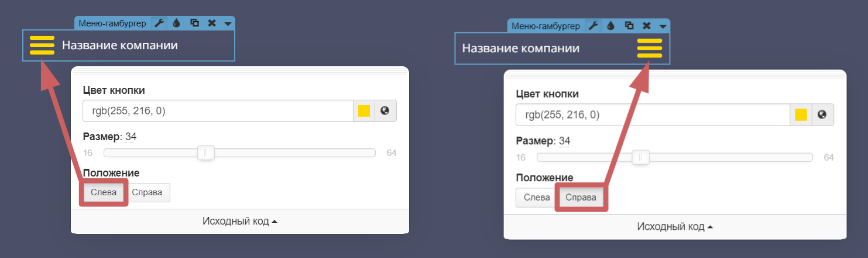This screenshot has height=258, width=868.
Task: Open the dropdown arrow in right widget toolbar
Action: tap(663, 26)
